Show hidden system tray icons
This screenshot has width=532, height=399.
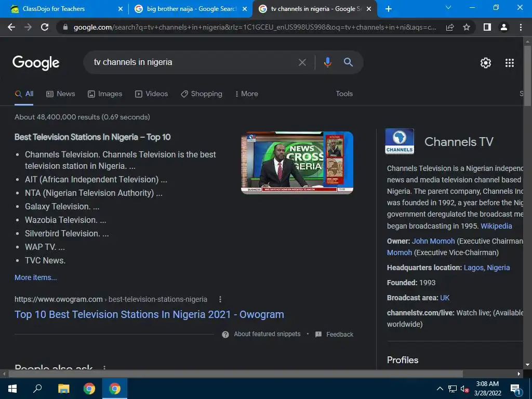pos(440,389)
